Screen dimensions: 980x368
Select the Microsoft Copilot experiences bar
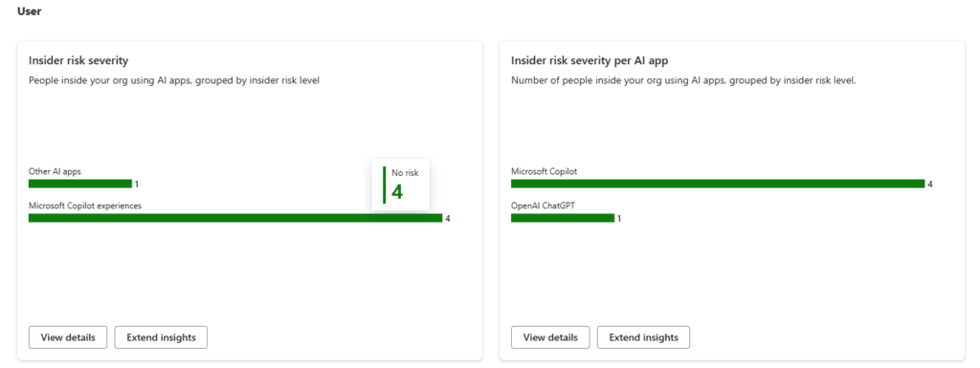[x=235, y=218]
